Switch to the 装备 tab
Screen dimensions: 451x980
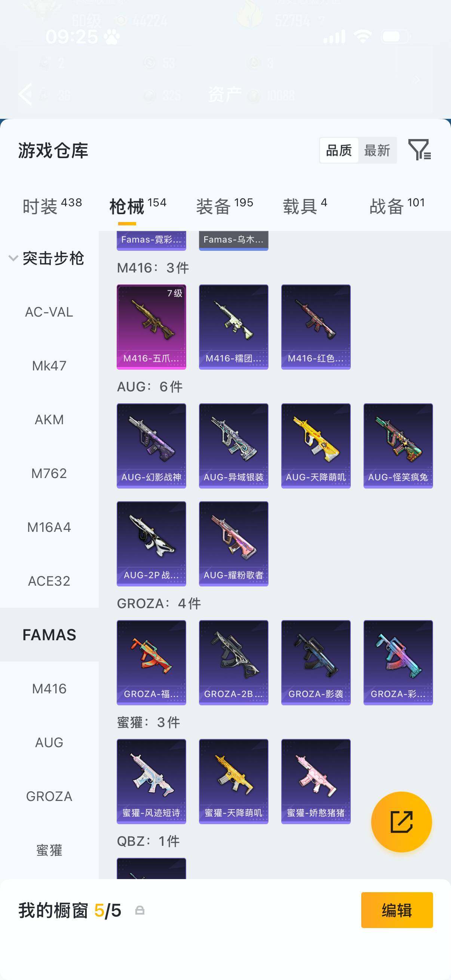(224, 207)
